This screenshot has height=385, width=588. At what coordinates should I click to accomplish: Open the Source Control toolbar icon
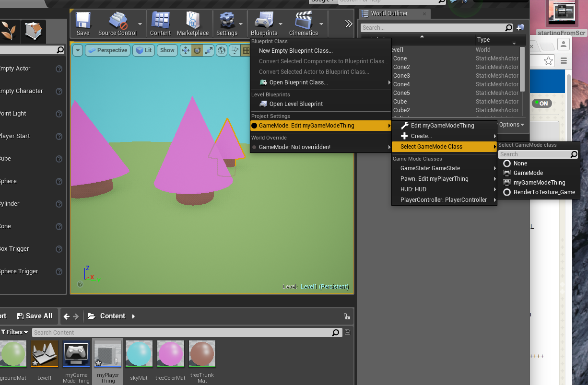point(118,23)
